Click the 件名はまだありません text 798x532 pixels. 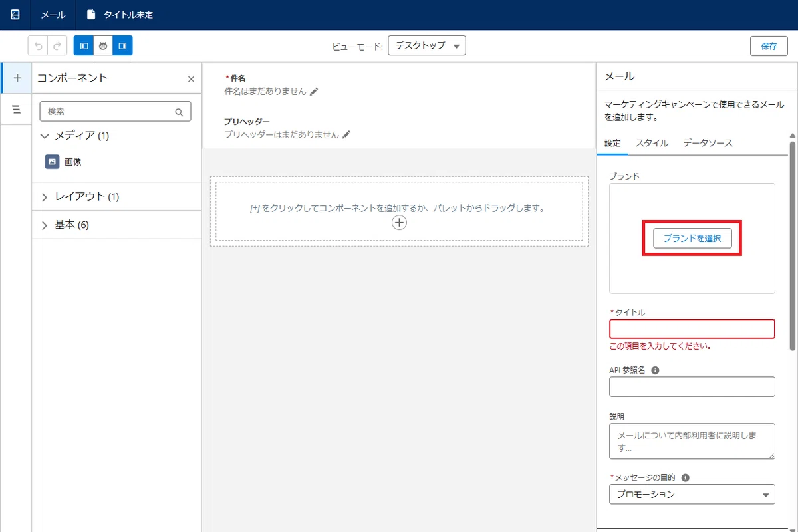[265, 92]
